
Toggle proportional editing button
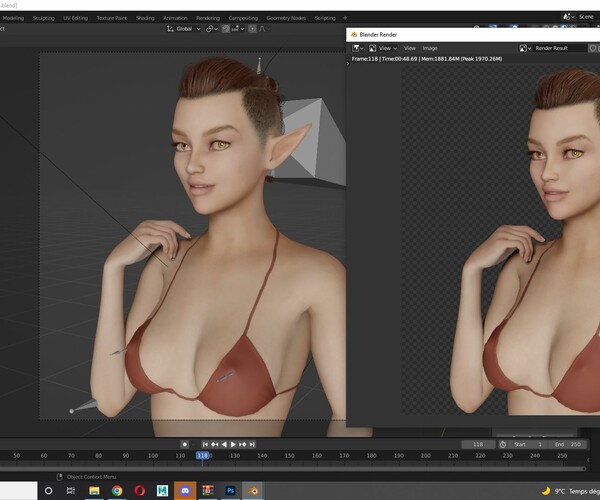coord(252,29)
